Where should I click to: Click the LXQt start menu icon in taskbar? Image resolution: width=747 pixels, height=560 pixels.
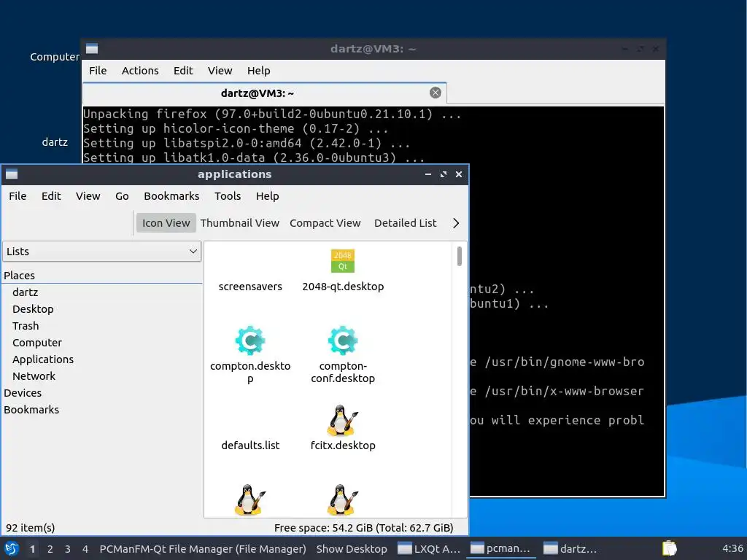point(12,548)
